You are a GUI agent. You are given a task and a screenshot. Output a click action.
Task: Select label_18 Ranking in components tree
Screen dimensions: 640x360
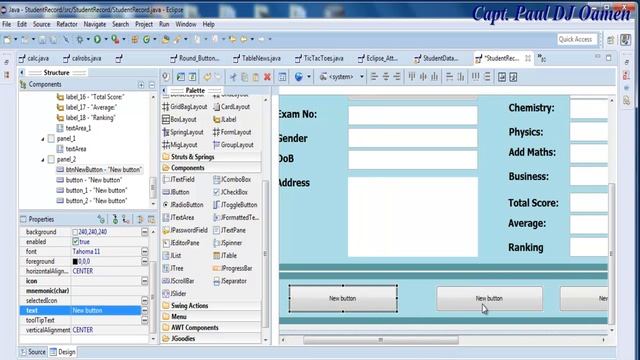86,118
